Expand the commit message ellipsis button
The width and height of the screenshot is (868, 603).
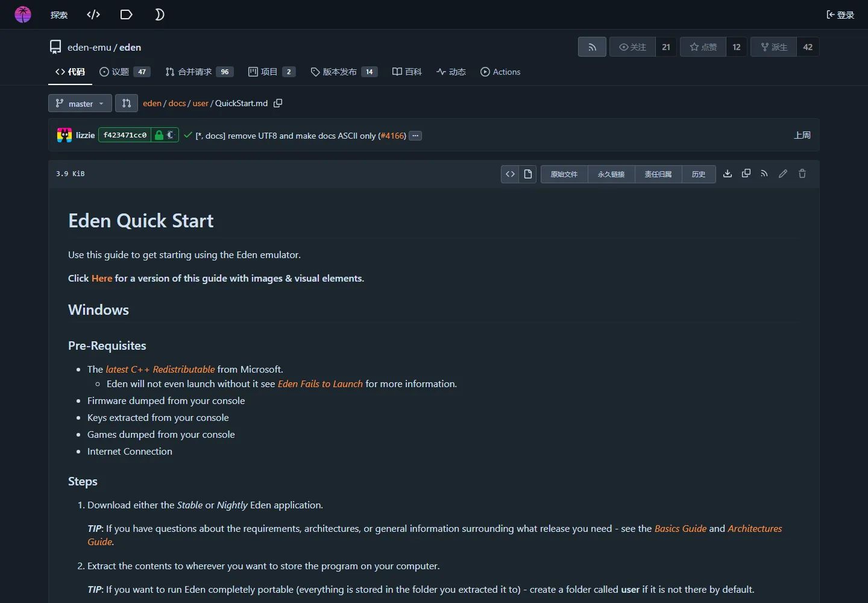tap(415, 136)
